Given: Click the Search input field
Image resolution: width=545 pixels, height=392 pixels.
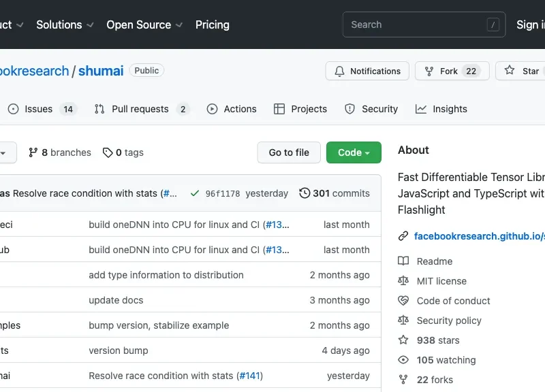Looking at the screenshot, I should click(424, 24).
